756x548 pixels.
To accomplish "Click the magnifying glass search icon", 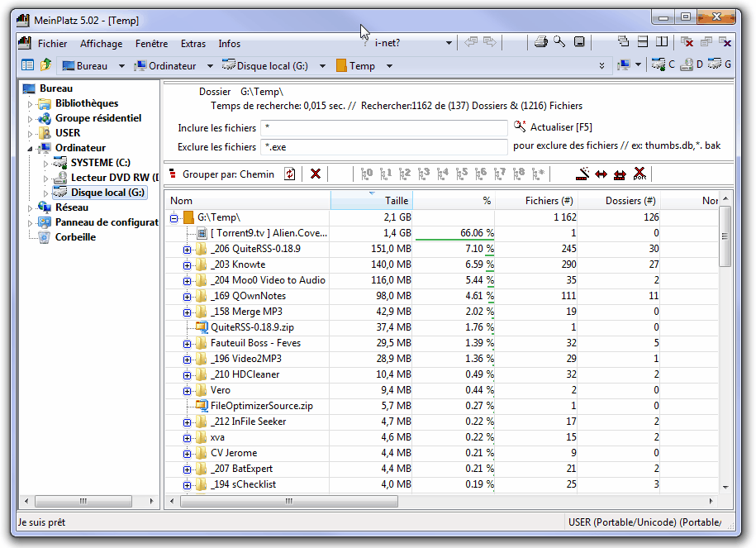I will click(x=559, y=42).
